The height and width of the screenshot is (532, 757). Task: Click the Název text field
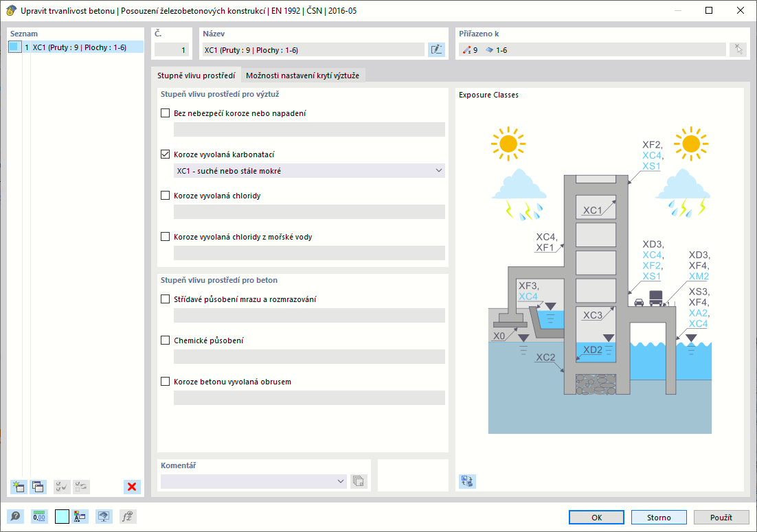point(313,49)
